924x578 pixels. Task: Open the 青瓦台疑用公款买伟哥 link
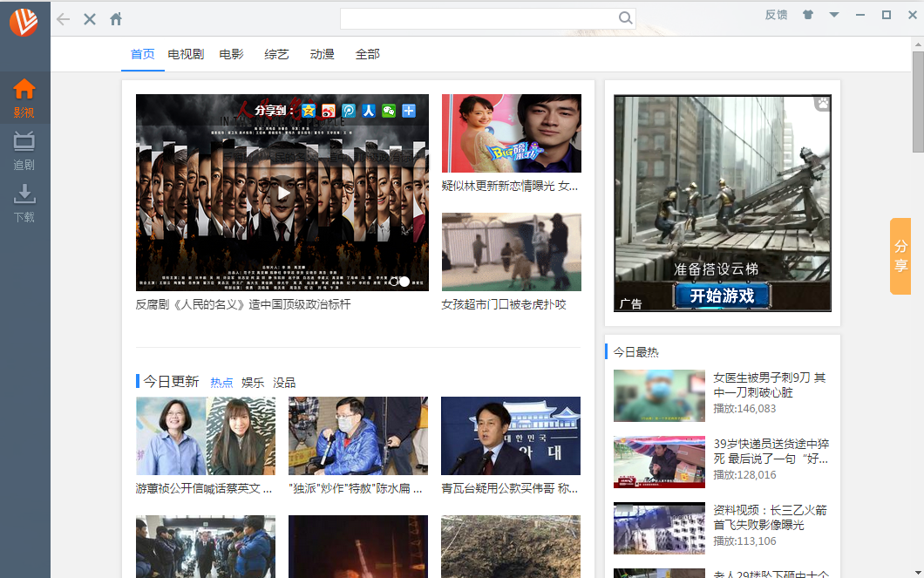coord(510,488)
